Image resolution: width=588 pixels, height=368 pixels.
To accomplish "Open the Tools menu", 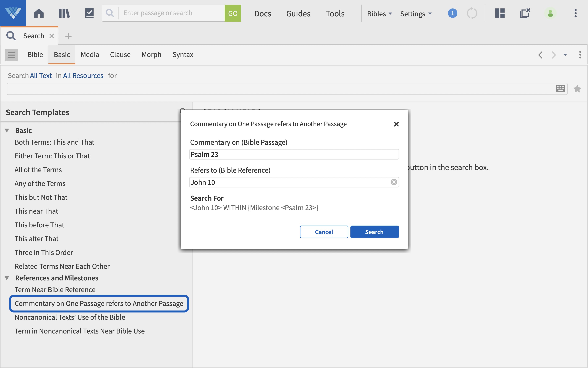I will point(335,14).
